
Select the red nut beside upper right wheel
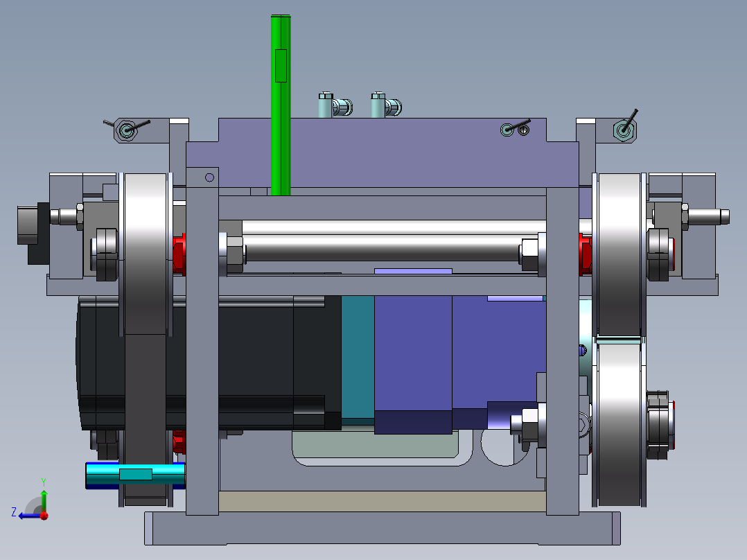click(x=585, y=254)
